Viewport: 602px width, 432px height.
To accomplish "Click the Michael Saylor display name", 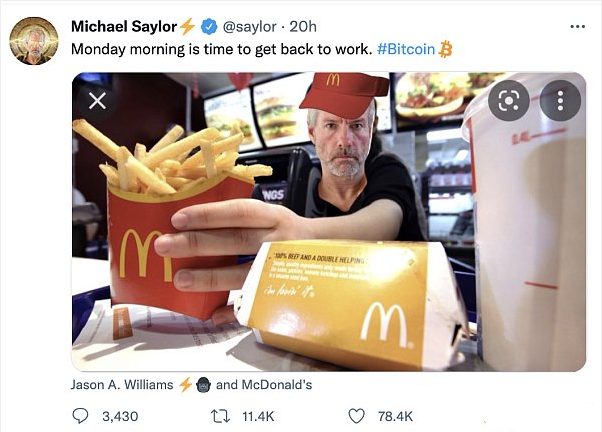I will tap(124, 26).
